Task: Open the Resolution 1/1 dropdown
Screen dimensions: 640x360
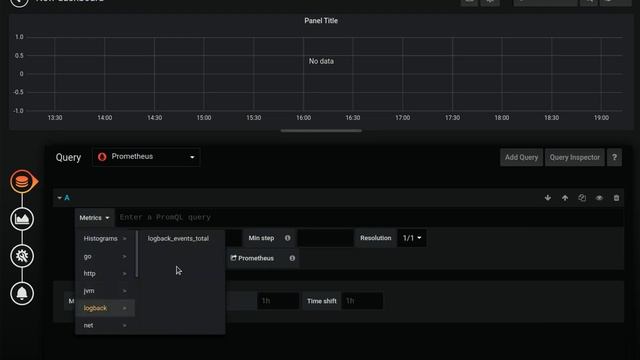Action: [412, 238]
